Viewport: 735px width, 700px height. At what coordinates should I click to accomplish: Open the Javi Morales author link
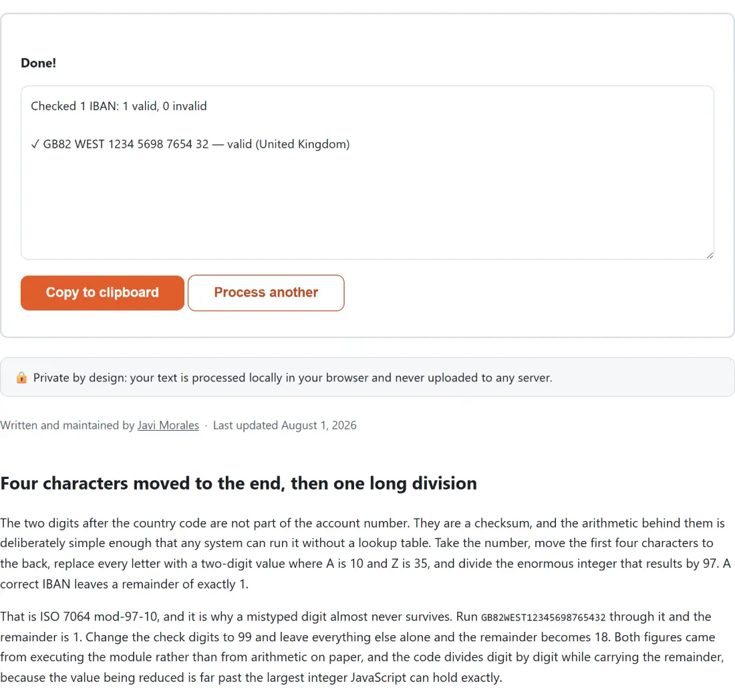[x=168, y=425]
